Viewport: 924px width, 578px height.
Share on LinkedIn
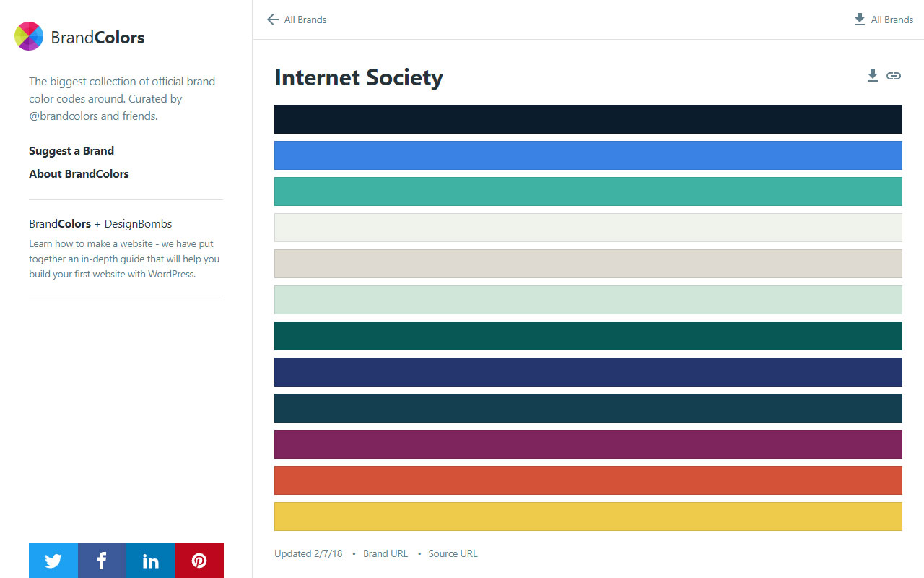(x=150, y=561)
